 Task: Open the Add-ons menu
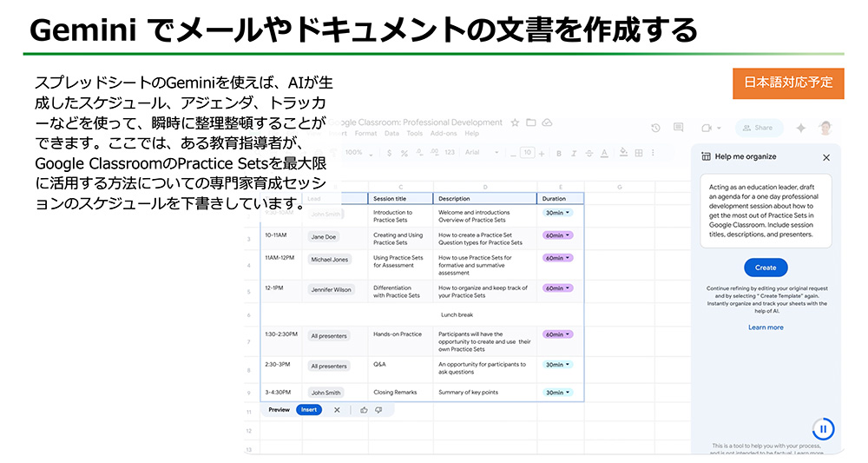tap(444, 134)
